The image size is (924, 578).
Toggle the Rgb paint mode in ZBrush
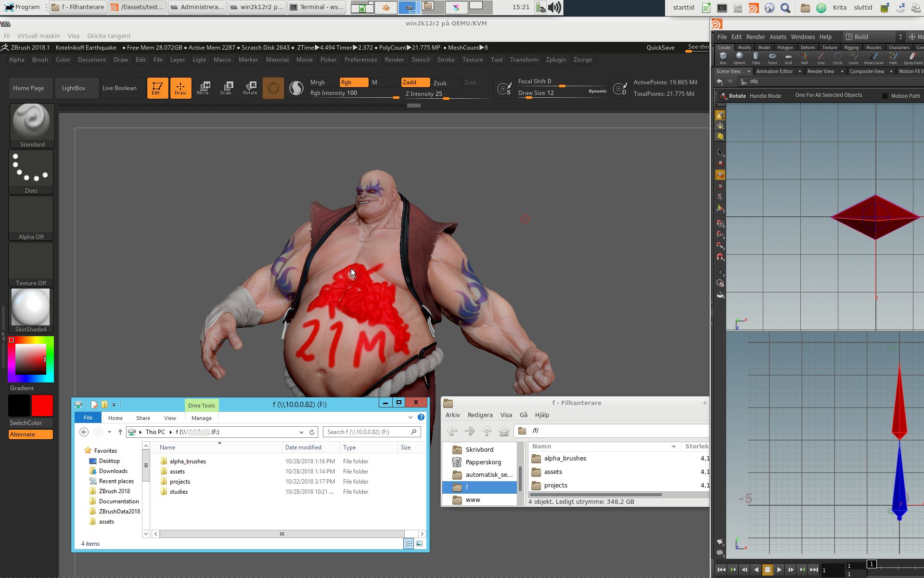[x=354, y=82]
